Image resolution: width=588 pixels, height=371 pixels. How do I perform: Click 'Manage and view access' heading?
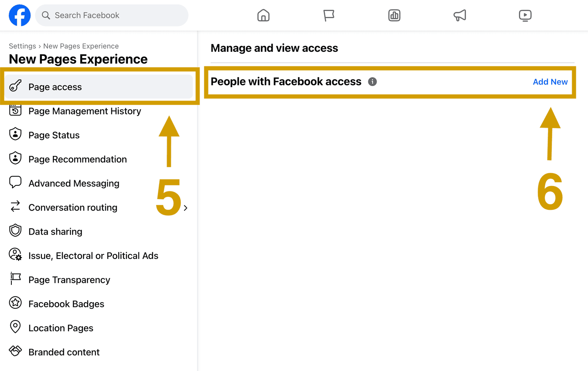[x=274, y=48]
